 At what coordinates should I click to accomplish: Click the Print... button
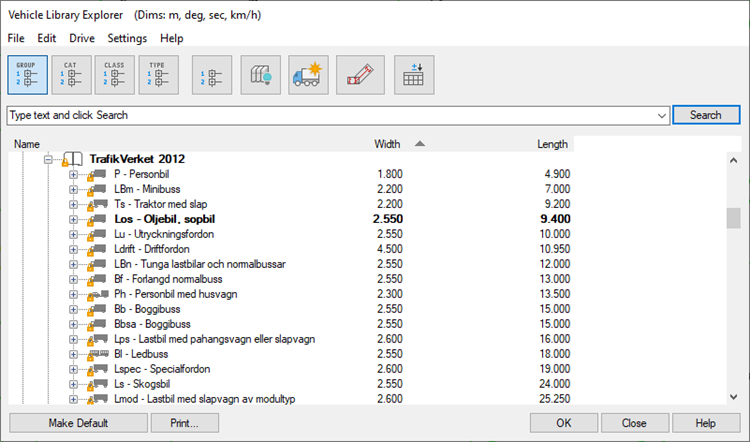(x=185, y=423)
